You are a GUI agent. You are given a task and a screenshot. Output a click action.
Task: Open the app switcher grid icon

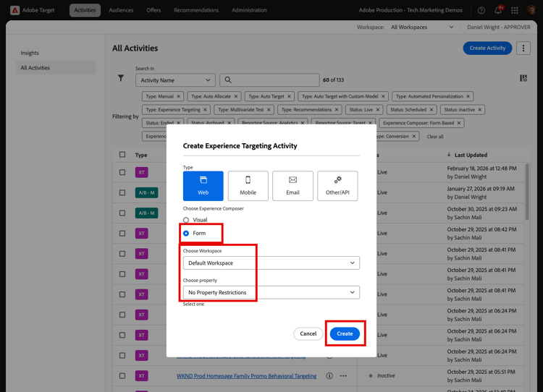(x=515, y=10)
